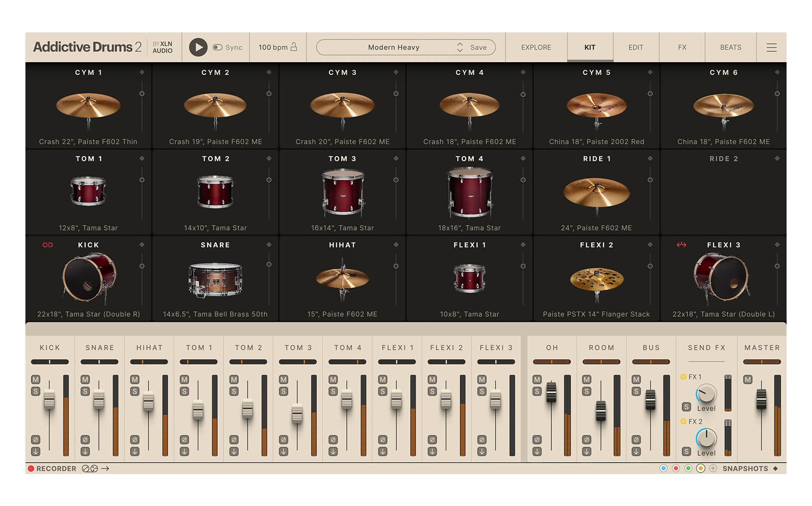
Task: Click the MASTER volume fader handle
Action: (761, 399)
